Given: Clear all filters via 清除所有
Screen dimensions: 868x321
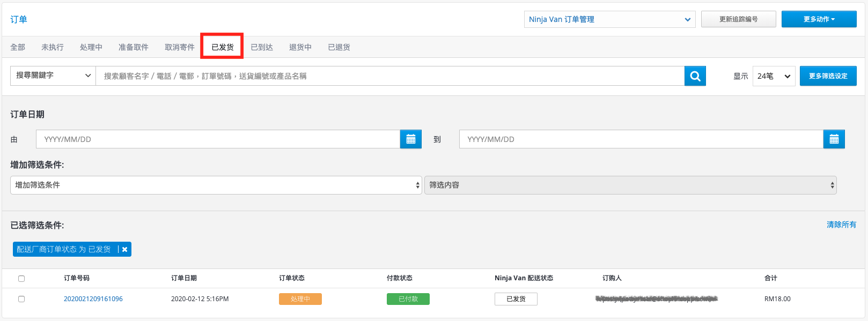Looking at the screenshot, I should pyautogui.click(x=842, y=225).
